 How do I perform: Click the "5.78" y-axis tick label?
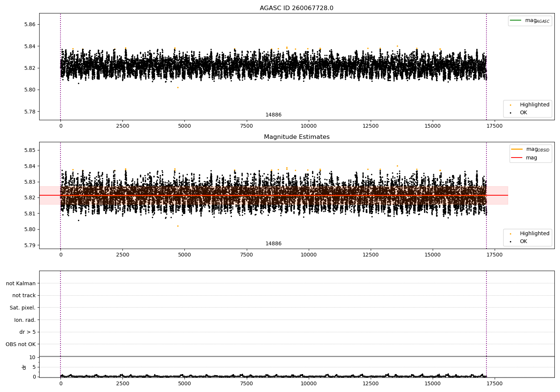pyautogui.click(x=30, y=112)
